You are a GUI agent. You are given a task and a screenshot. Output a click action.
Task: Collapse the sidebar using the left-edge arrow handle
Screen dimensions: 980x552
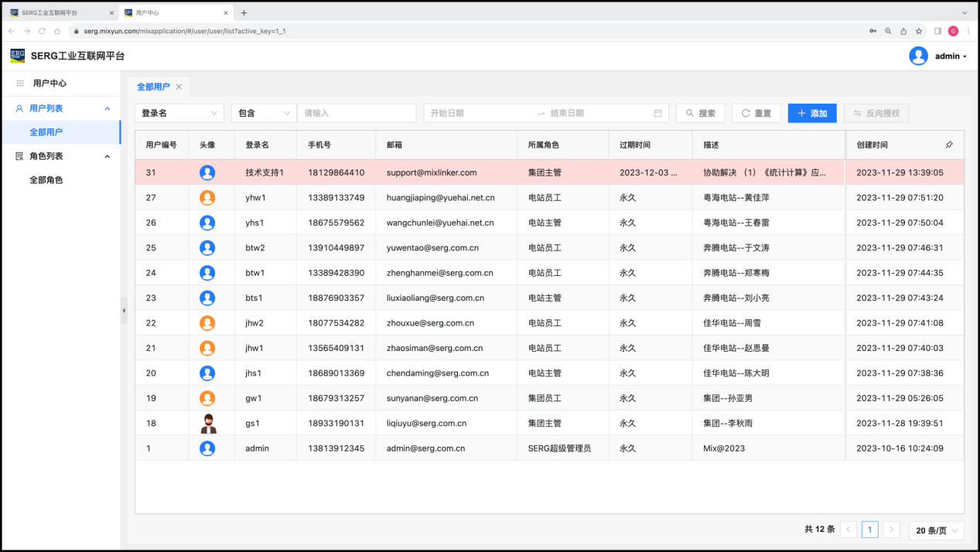coord(124,310)
